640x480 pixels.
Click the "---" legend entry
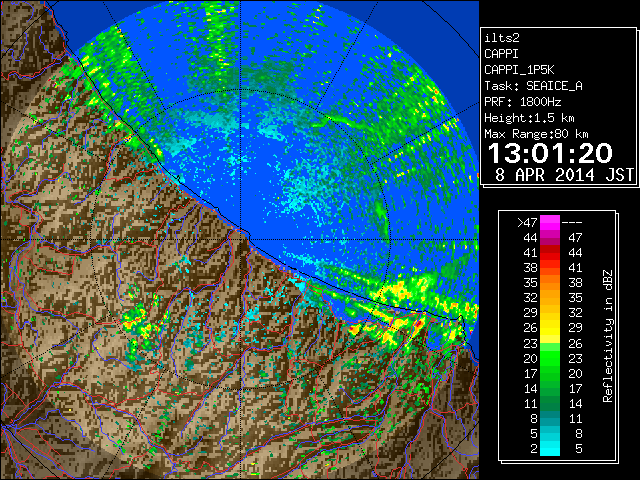point(572,222)
